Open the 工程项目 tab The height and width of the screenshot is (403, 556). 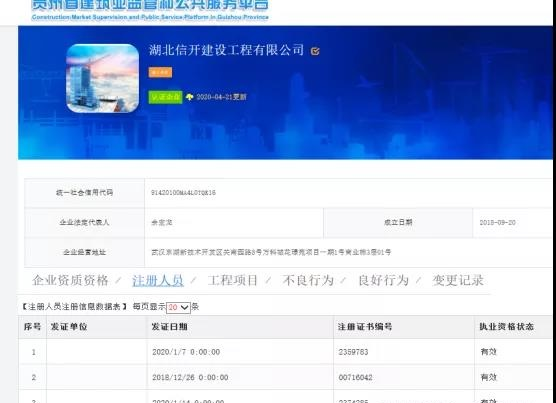pos(233,280)
